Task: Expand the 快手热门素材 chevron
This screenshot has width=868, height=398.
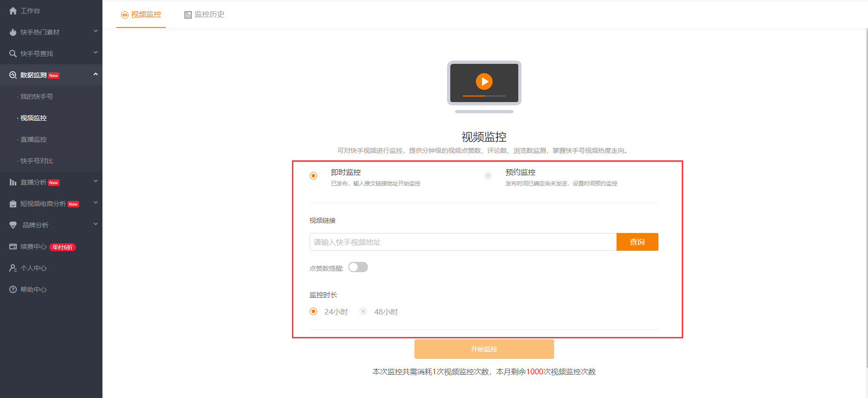Action: pos(95,31)
